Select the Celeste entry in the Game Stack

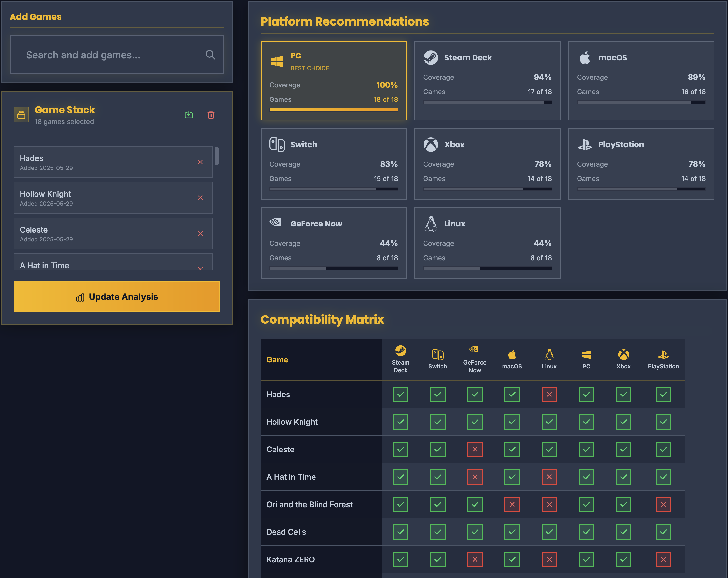pos(113,233)
